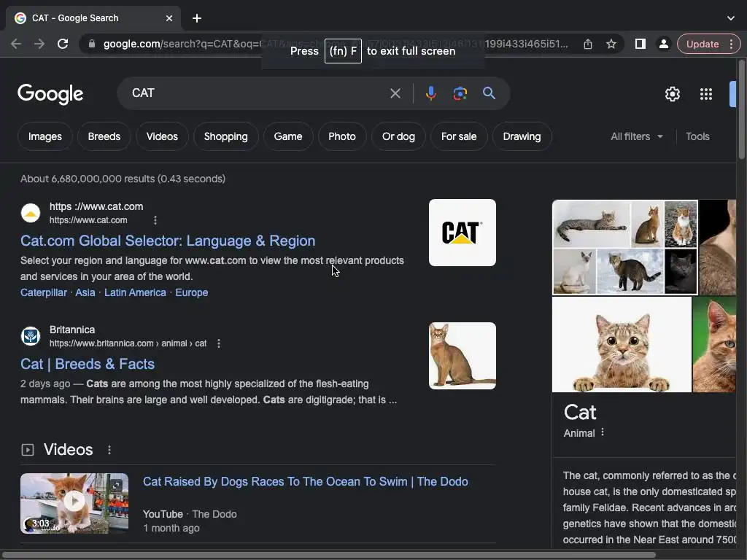This screenshot has width=747, height=560.
Task: Select the Videos filter chip
Action: 162,136
